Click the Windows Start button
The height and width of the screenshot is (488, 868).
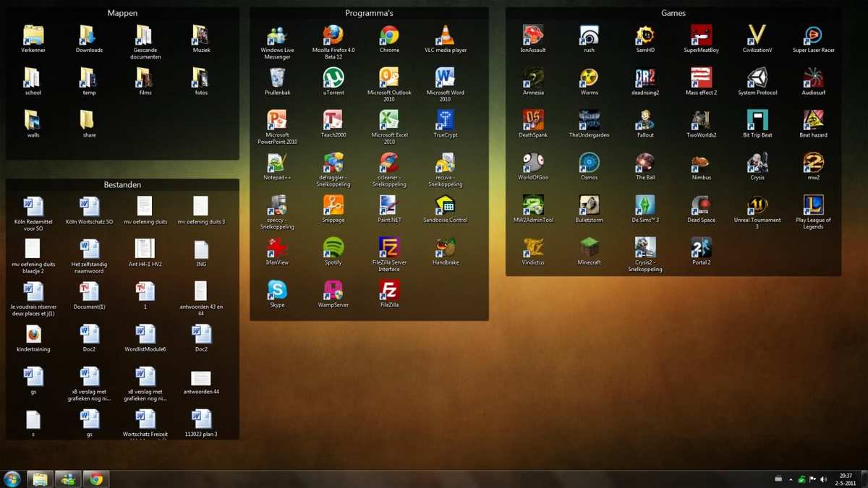tap(12, 479)
